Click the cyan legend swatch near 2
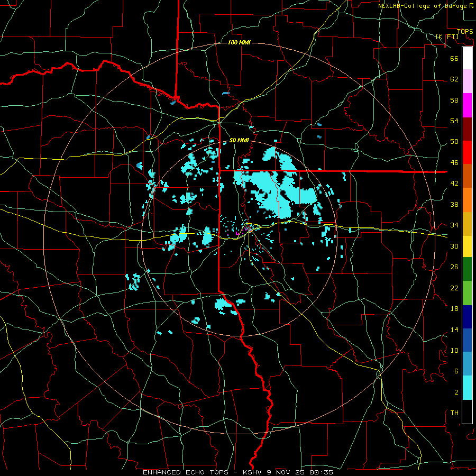 [467, 388]
